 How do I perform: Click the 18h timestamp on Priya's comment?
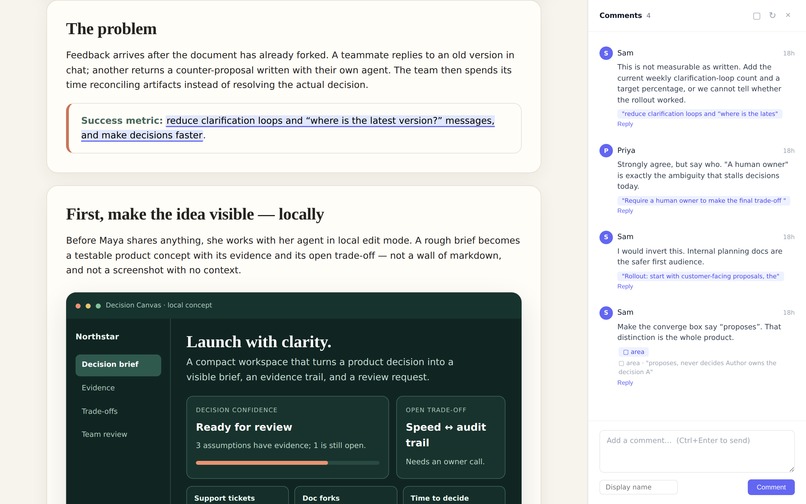(x=789, y=151)
